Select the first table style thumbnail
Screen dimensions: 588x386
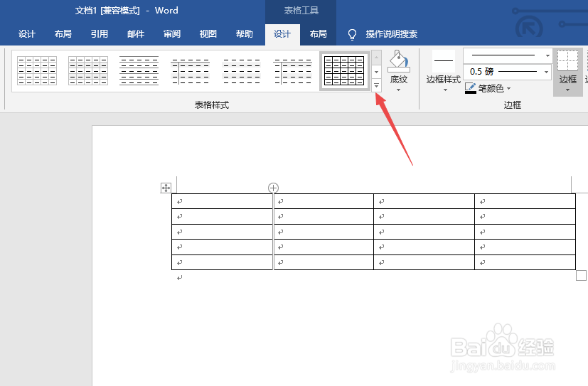click(37, 70)
